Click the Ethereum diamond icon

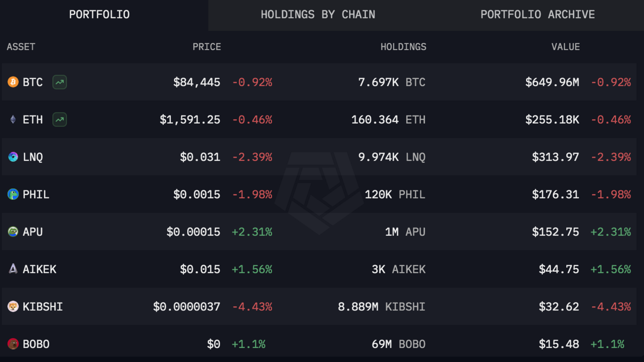[13, 120]
